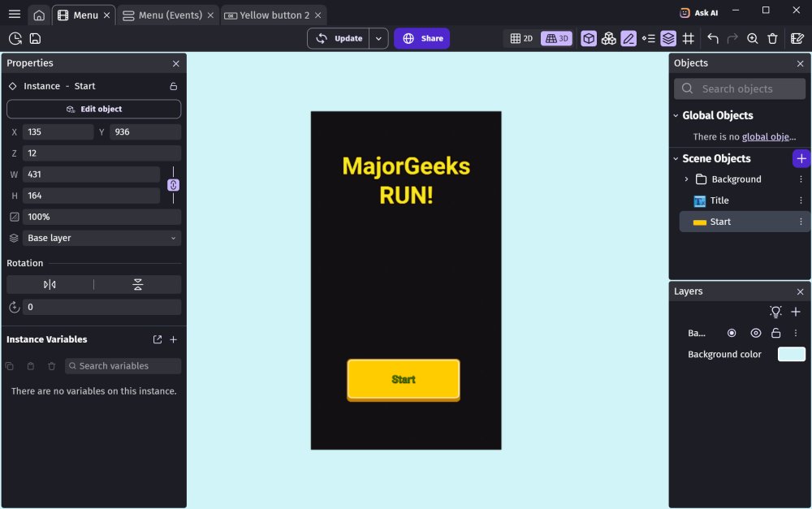
Task: Flip the instance horizontally
Action: point(50,284)
